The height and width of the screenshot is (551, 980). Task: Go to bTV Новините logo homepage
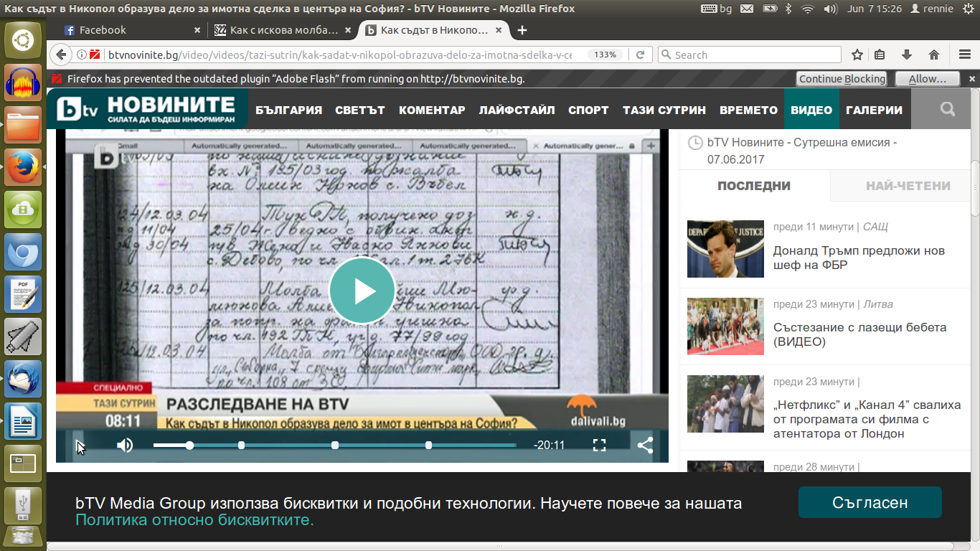(x=147, y=108)
